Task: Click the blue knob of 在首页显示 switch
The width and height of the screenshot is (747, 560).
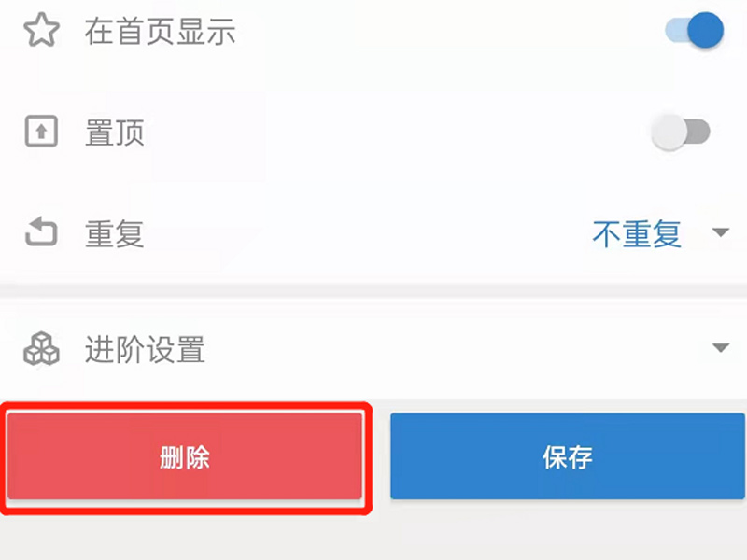Action: pyautogui.click(x=706, y=31)
